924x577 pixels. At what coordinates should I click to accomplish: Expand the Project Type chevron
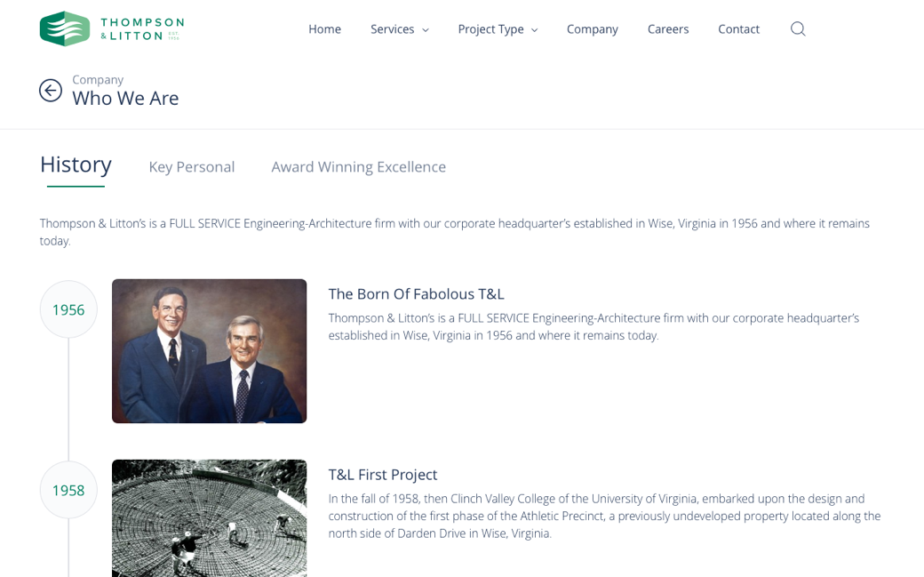point(535,30)
